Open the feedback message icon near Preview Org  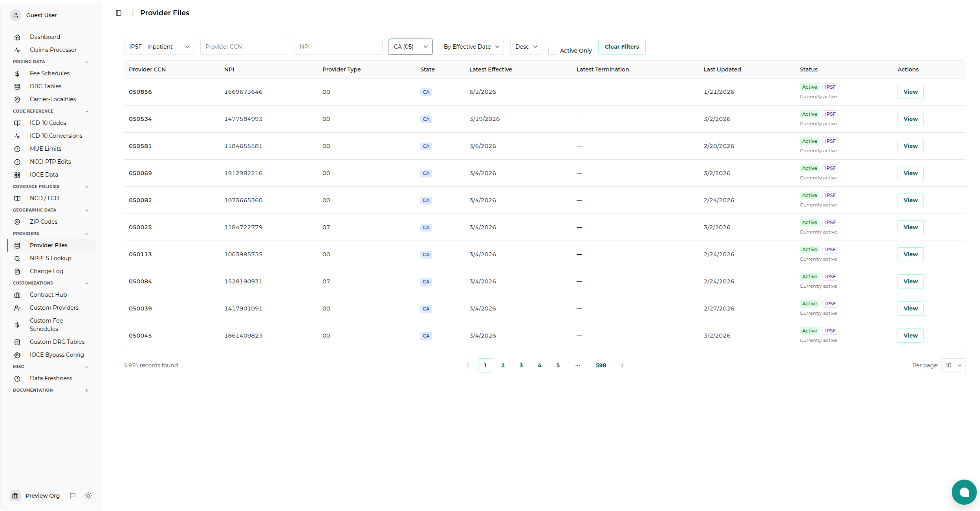pos(73,496)
